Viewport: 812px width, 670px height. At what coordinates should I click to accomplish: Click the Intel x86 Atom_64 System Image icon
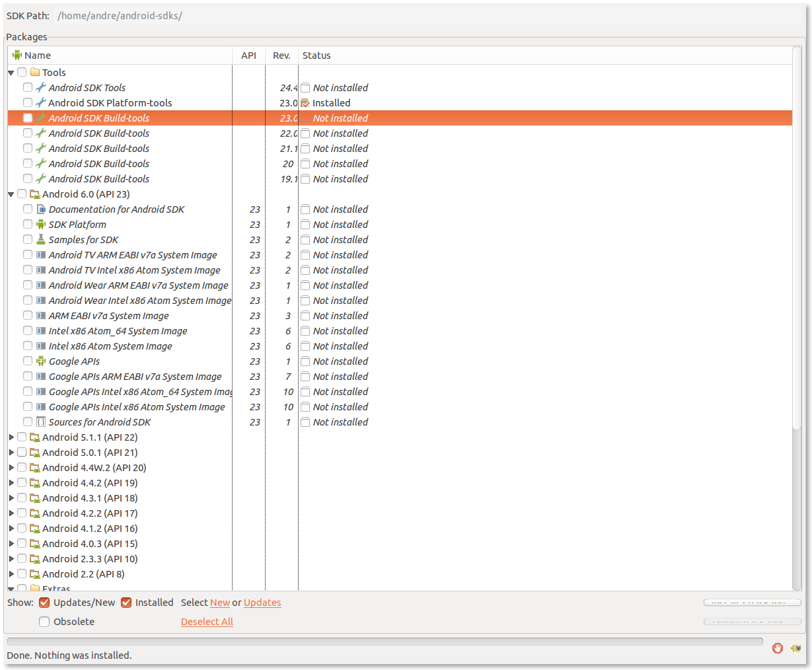pyautogui.click(x=41, y=330)
